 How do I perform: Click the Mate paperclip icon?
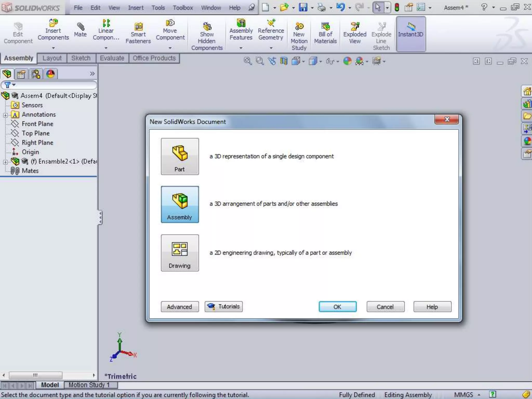pos(80,27)
